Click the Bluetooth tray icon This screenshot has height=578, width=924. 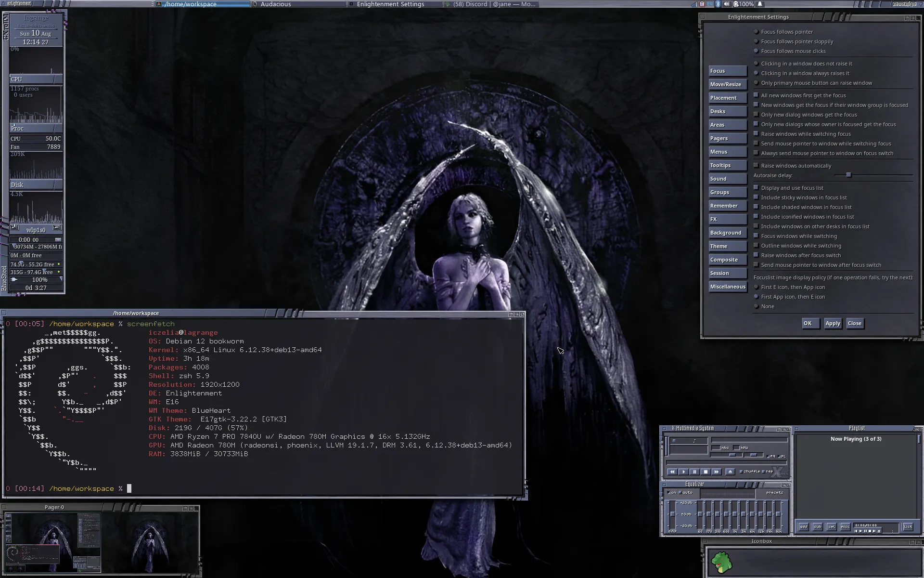[718, 4]
